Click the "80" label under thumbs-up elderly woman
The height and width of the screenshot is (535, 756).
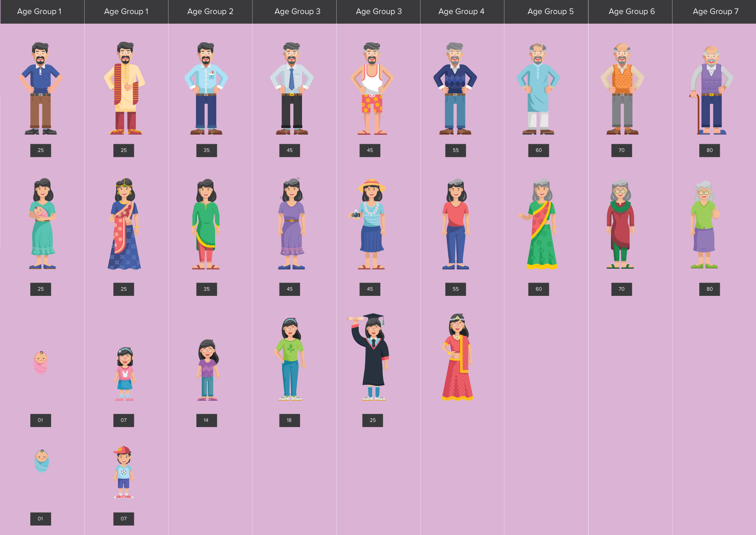coord(710,289)
